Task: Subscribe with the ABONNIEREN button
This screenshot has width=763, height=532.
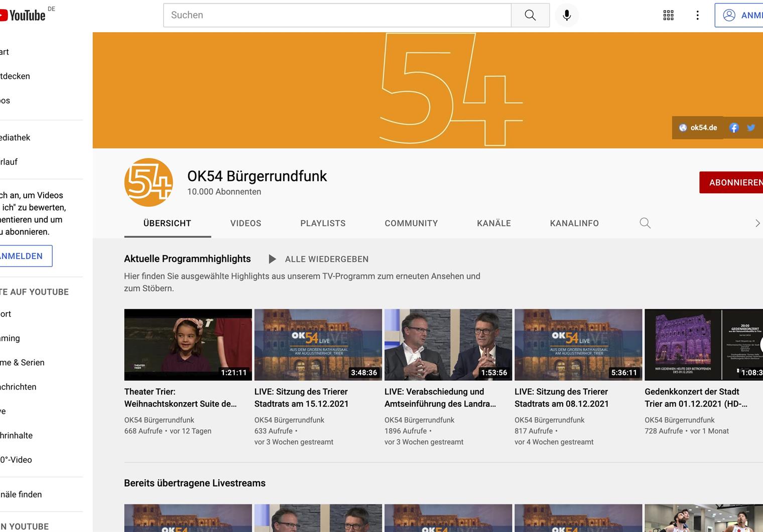Action: [x=731, y=182]
